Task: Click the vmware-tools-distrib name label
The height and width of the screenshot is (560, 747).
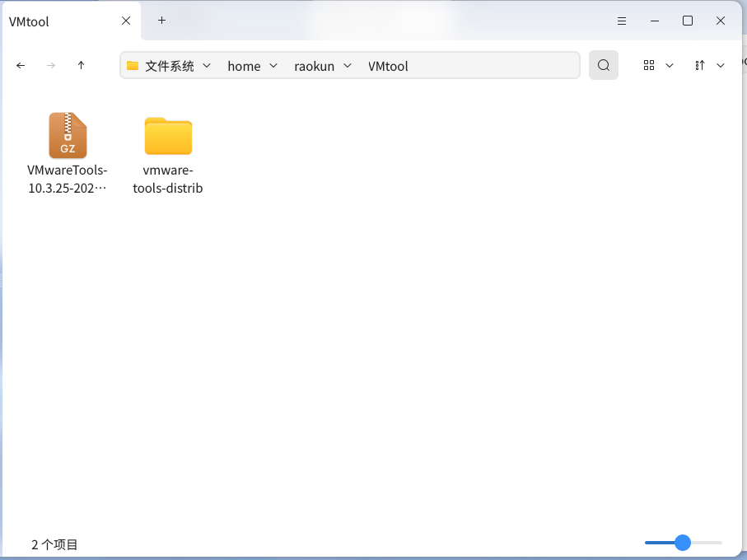Action: click(168, 179)
